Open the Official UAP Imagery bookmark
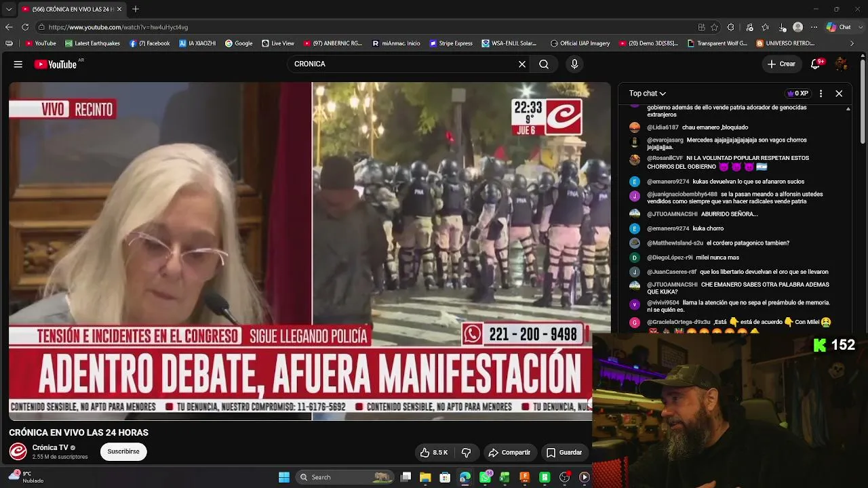This screenshot has width=868, height=488. (x=580, y=43)
